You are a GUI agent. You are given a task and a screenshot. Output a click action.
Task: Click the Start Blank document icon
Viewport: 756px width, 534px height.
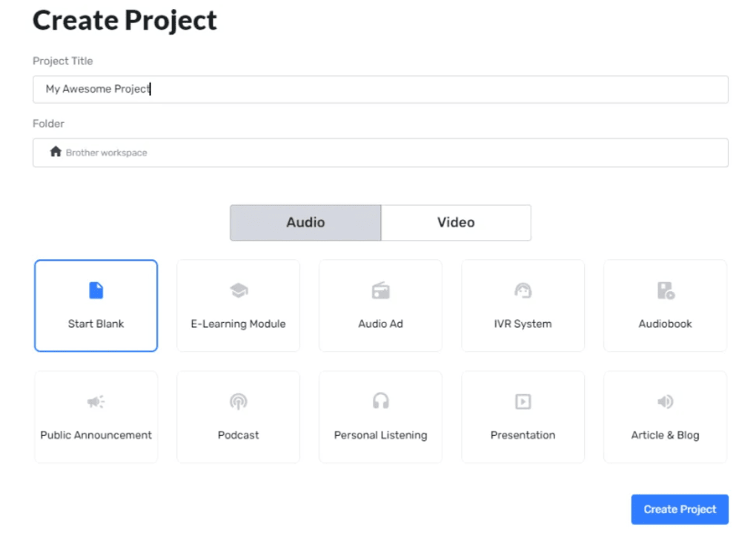tap(96, 290)
